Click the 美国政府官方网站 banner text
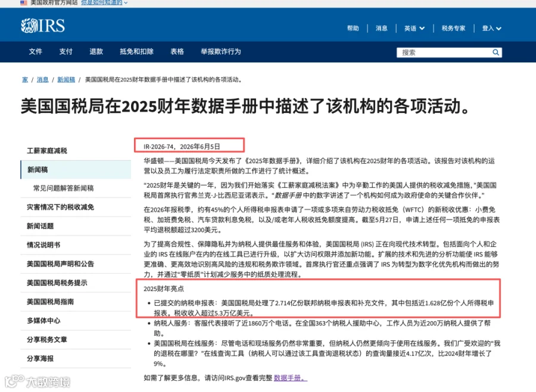 pyautogui.click(x=54, y=2)
